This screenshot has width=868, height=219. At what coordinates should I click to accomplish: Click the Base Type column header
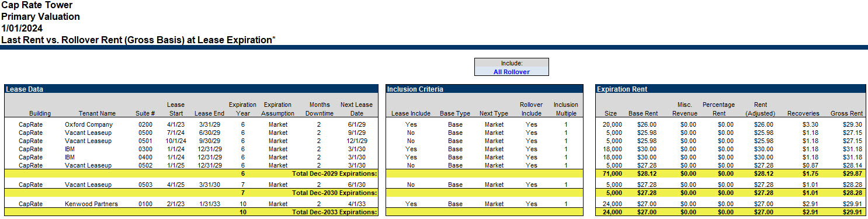click(x=455, y=113)
